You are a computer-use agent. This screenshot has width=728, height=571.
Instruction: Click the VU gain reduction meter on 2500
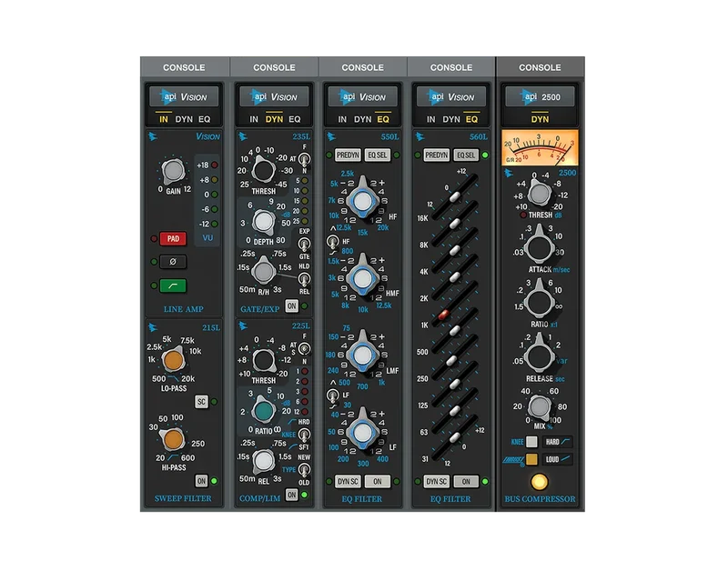pyautogui.click(x=540, y=147)
